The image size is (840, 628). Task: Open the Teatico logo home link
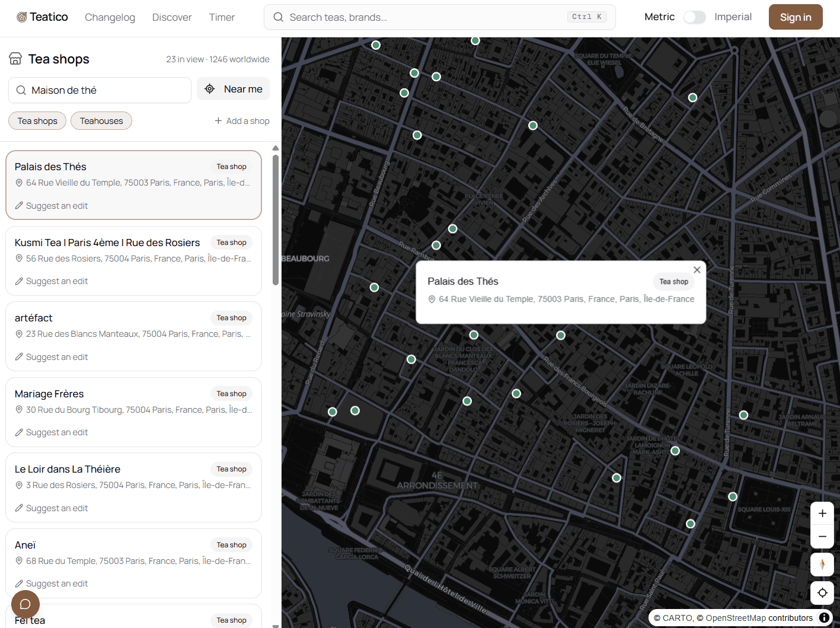coord(42,17)
